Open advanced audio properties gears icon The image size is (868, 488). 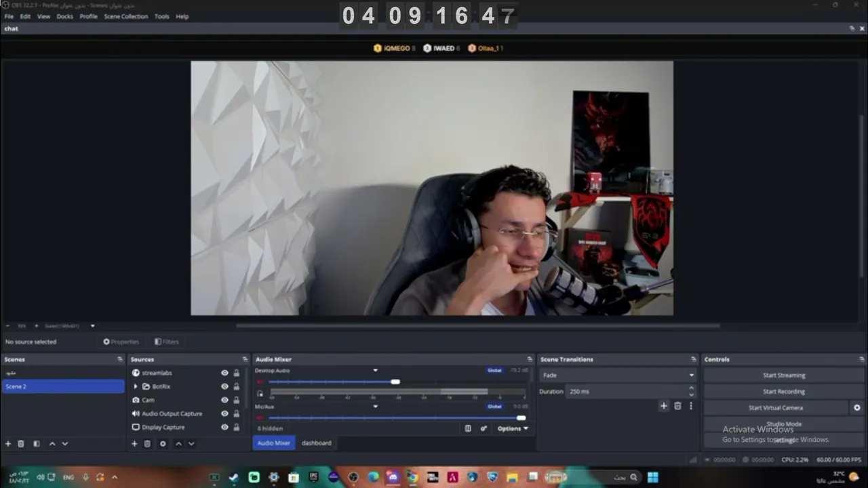[484, 428]
